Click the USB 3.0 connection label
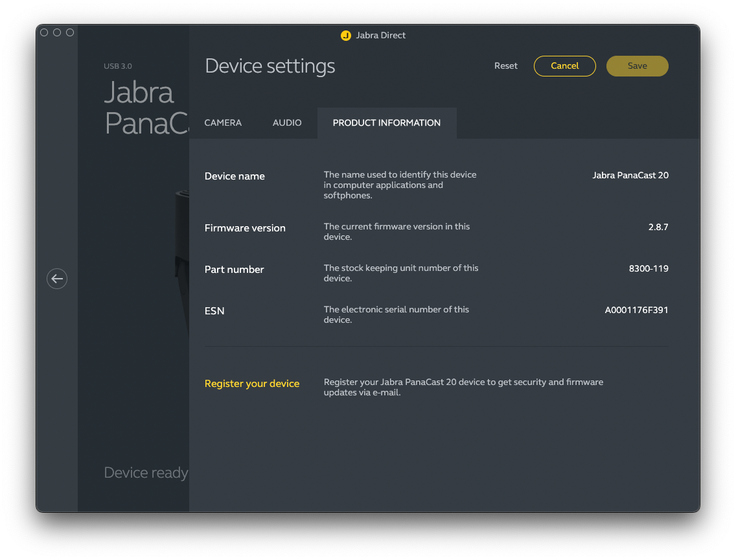Viewport: 736px width, 560px height. 118,66
